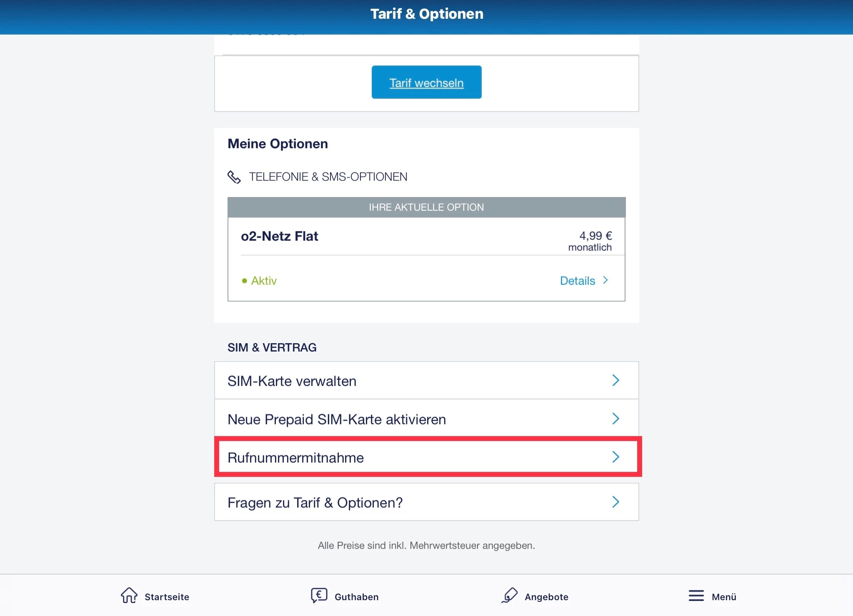The width and height of the screenshot is (853, 616).
Task: Click the Guthaben euro speech icon
Action: [319, 596]
